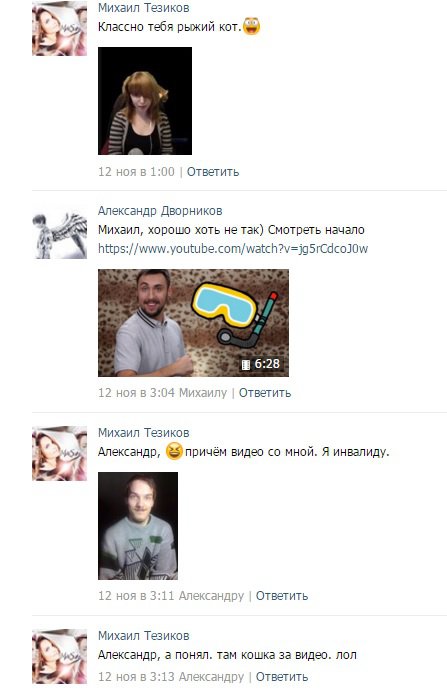The width and height of the screenshot is (447, 693).
Task: Click Ответить under the 1:00 comment
Action: pyautogui.click(x=213, y=172)
